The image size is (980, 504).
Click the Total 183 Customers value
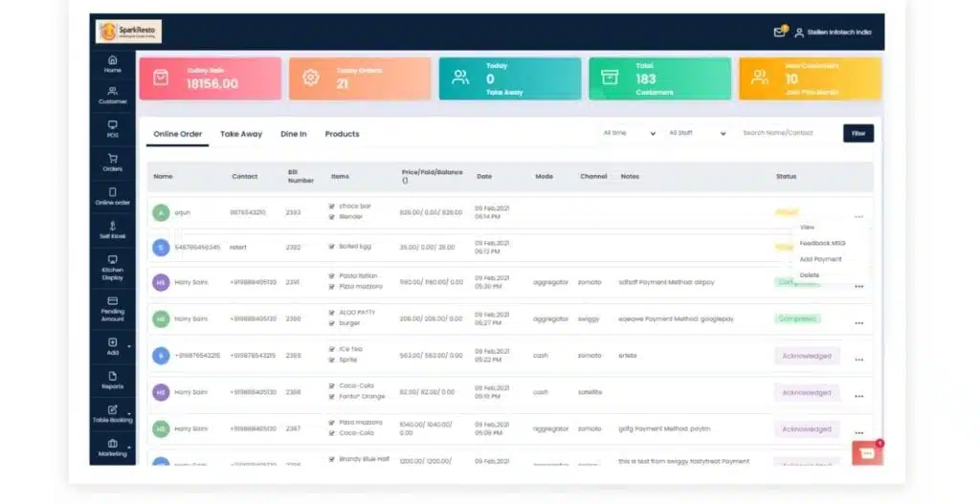pyautogui.click(x=646, y=79)
